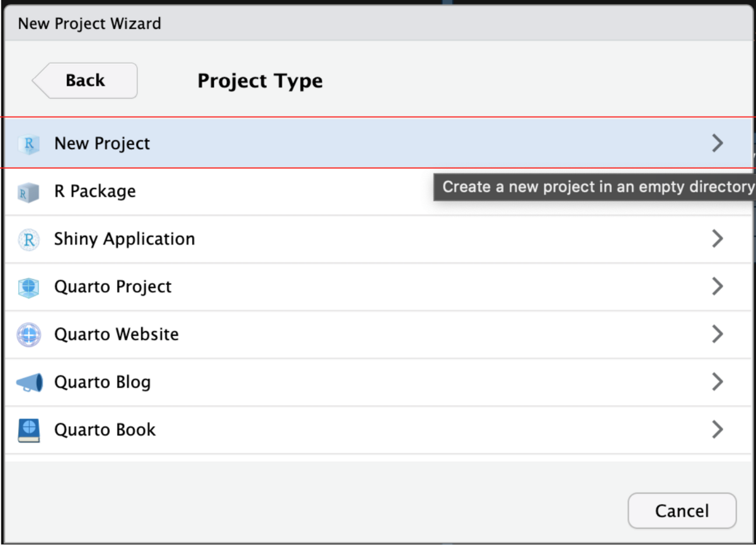Click the Quarto Blog megaphone icon

click(29, 382)
